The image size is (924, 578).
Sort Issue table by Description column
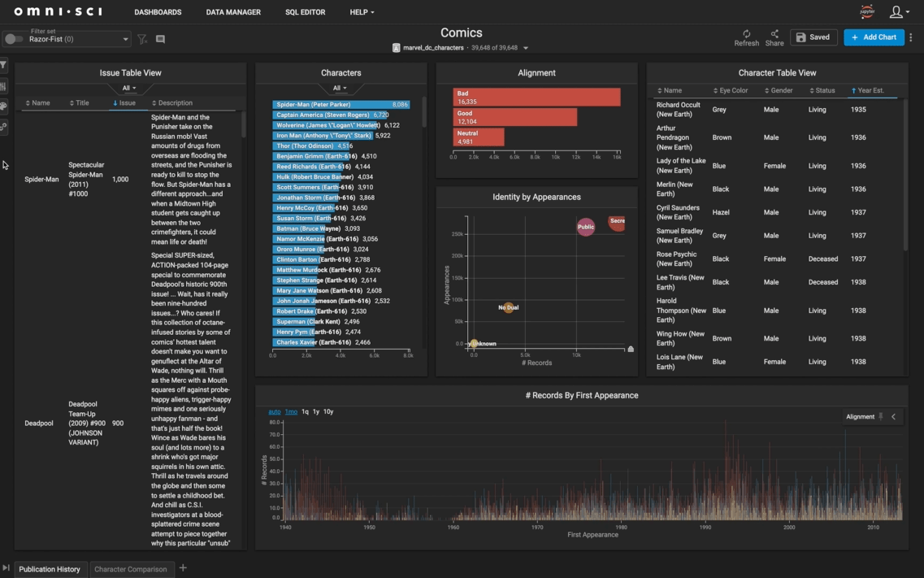171,103
